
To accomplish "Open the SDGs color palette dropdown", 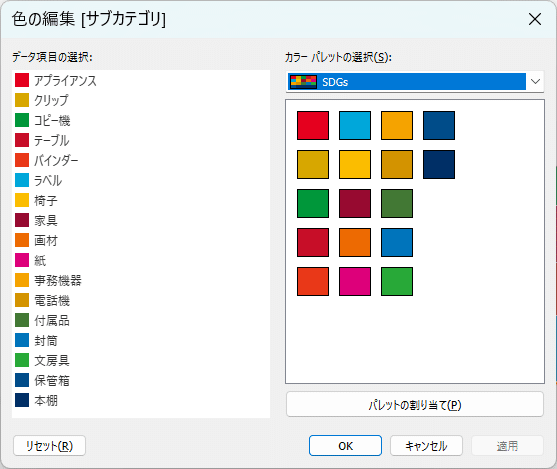I will (x=415, y=82).
